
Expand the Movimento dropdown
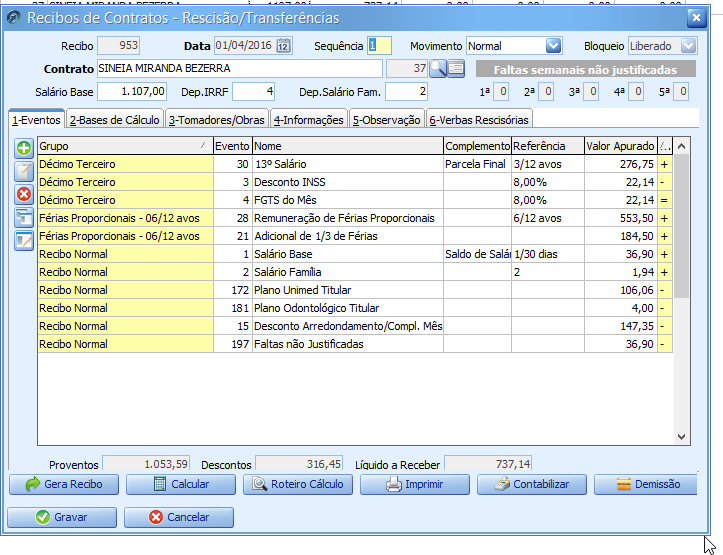click(553, 46)
